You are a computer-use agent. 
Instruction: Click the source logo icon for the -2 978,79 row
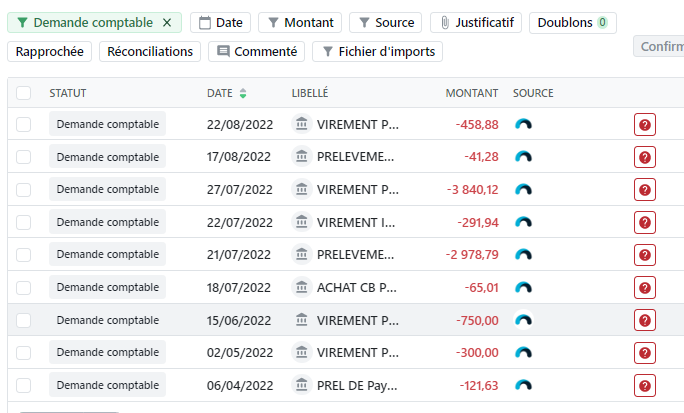pyautogui.click(x=523, y=255)
